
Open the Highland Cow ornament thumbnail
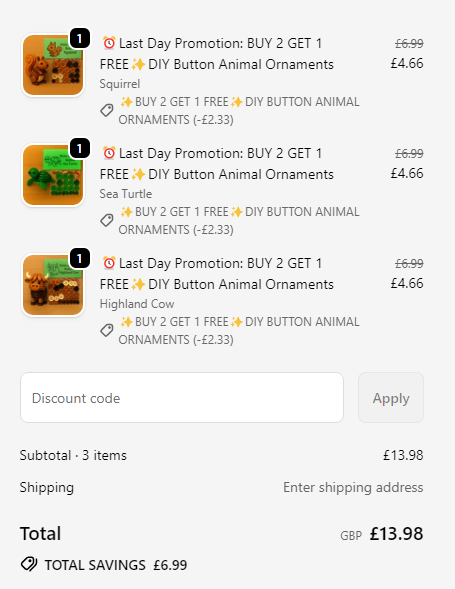coord(53,285)
